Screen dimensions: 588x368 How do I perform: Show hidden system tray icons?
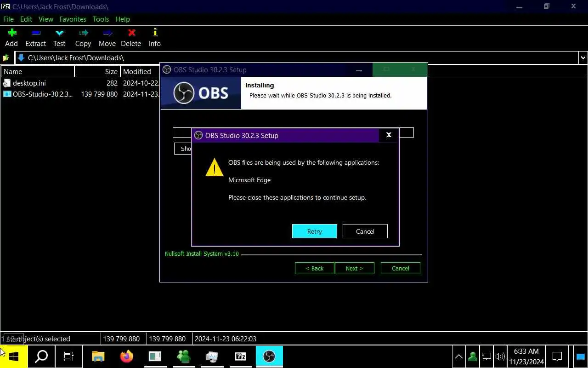pyautogui.click(x=459, y=356)
